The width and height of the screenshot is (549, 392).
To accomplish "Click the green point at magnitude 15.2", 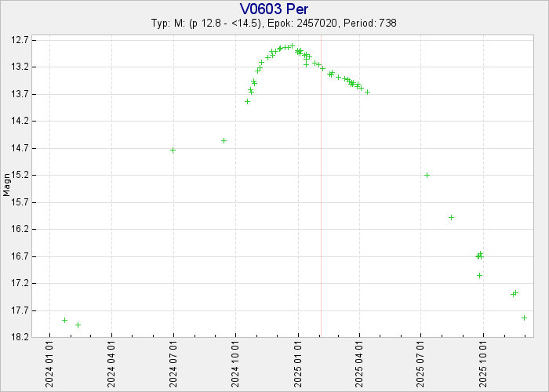I will pyautogui.click(x=427, y=175).
